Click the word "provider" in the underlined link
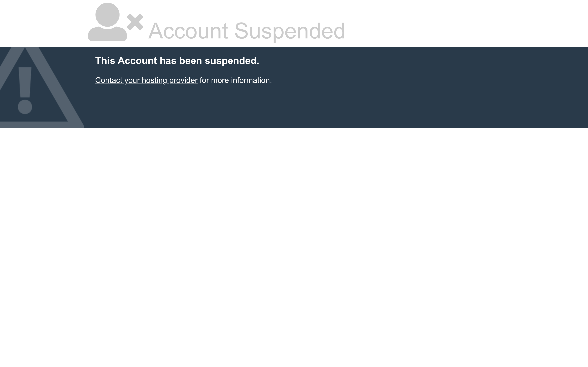 [183, 80]
